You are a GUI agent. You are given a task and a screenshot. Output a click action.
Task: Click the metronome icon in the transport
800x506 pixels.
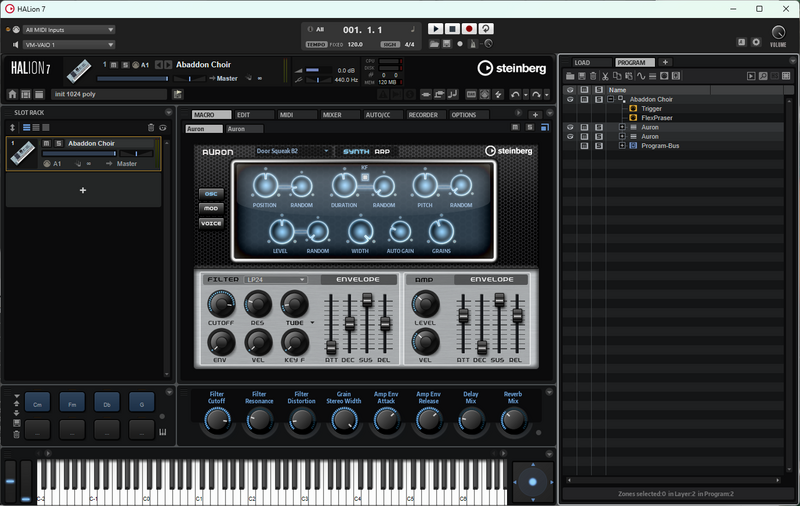point(473,44)
